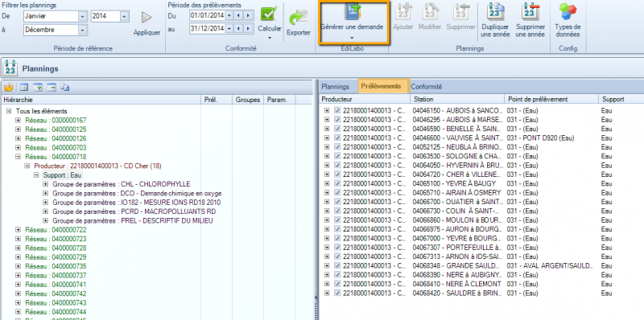Open the Janvier start month dropdown

83,16
